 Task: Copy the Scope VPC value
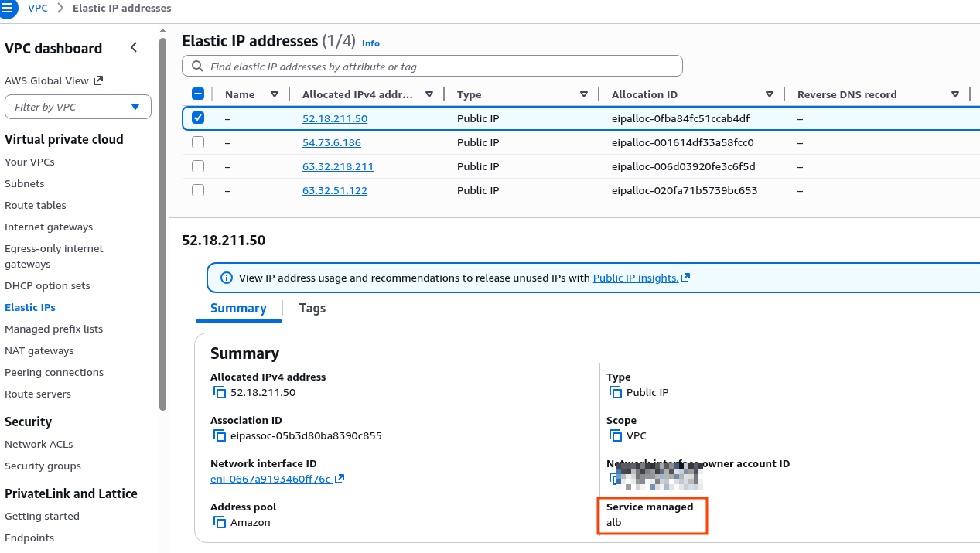pyautogui.click(x=616, y=436)
